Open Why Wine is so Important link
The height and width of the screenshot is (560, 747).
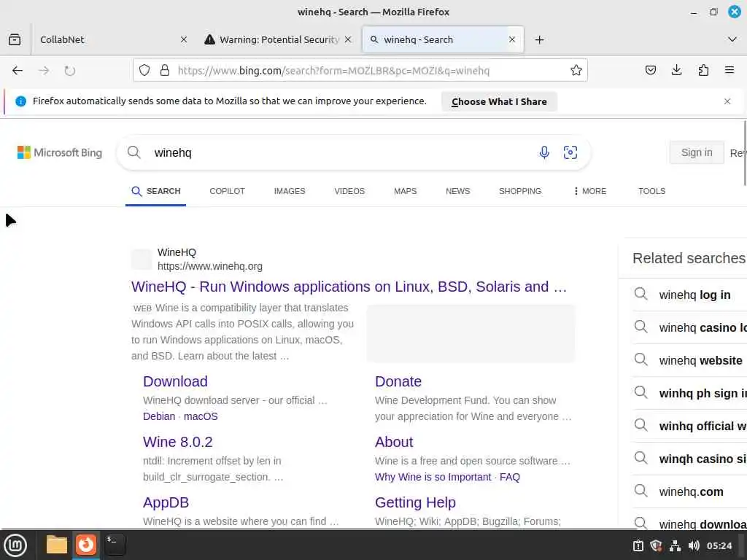click(x=433, y=477)
